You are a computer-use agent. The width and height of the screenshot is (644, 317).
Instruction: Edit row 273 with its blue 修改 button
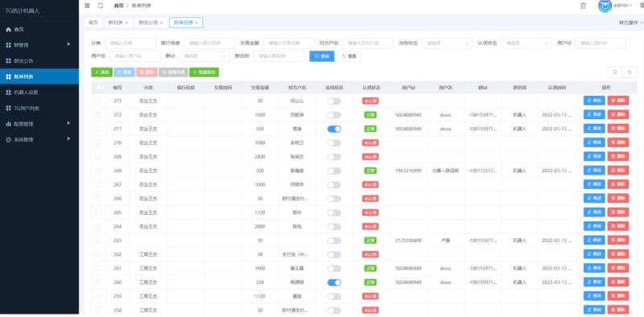pyautogui.click(x=594, y=101)
